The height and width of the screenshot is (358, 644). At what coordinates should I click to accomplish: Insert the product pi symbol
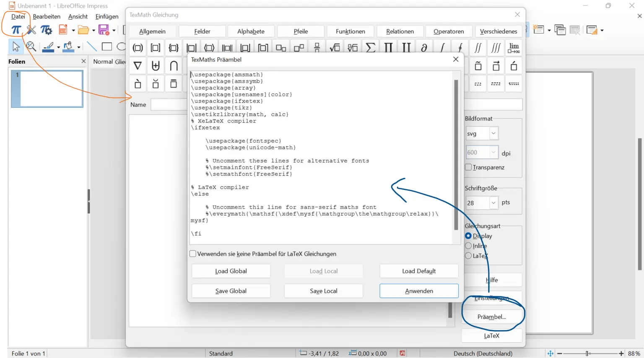(388, 48)
